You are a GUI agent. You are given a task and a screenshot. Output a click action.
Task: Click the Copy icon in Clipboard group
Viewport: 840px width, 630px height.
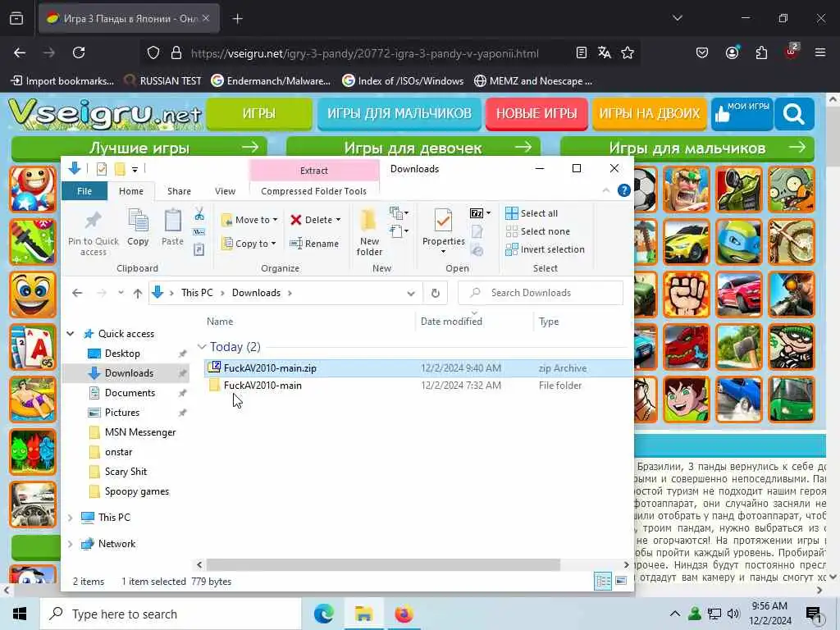[x=138, y=221]
